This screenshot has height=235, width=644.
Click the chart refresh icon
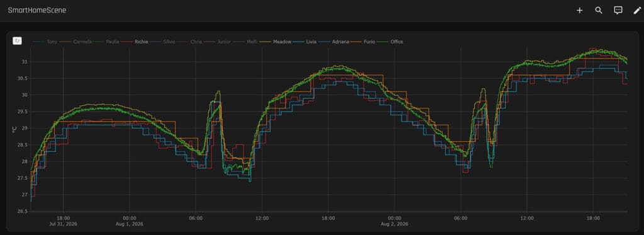pyautogui.click(x=17, y=41)
